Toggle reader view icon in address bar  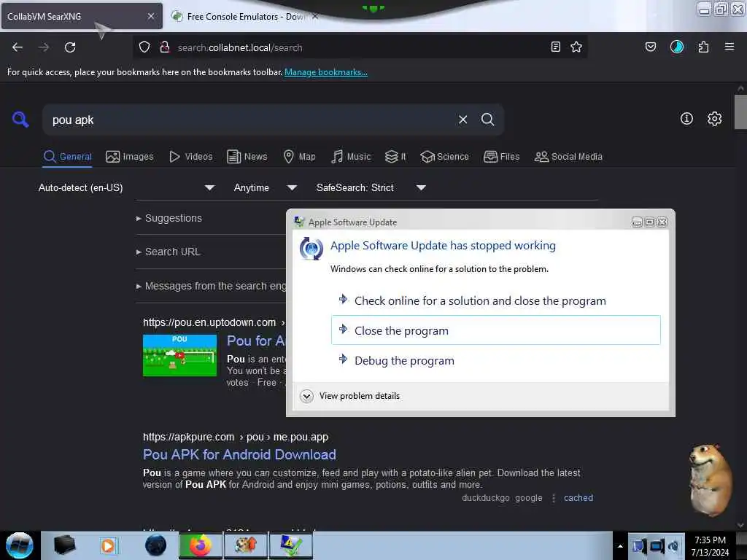555,47
